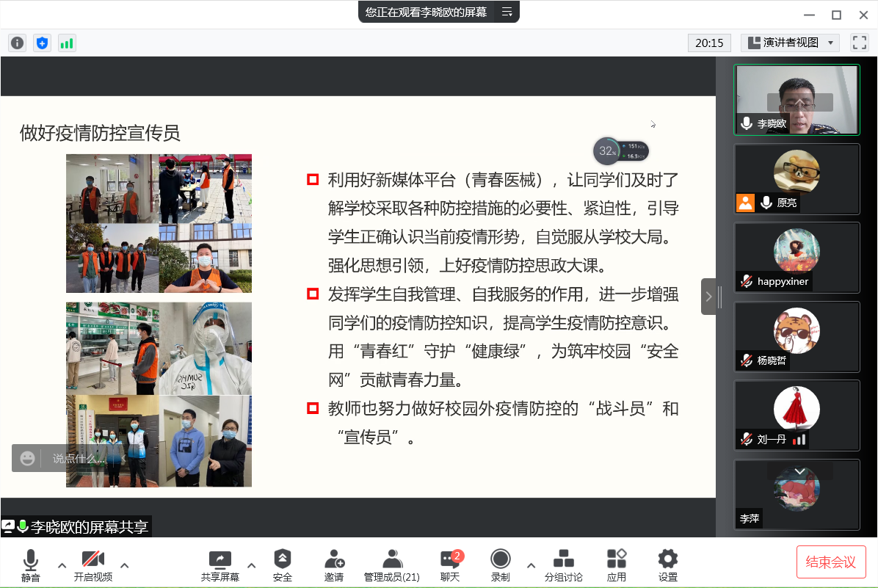Open the 安全 security options
The image size is (878, 588).
283,565
